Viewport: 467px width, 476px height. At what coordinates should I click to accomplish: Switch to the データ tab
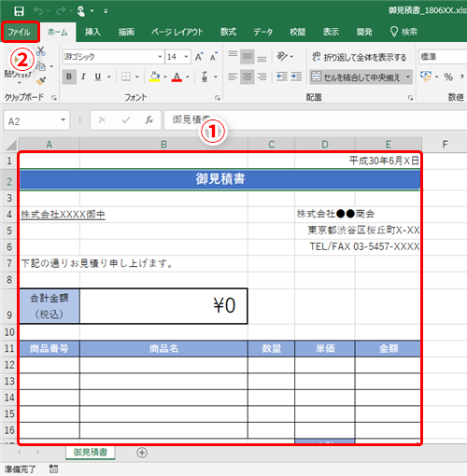click(x=263, y=32)
